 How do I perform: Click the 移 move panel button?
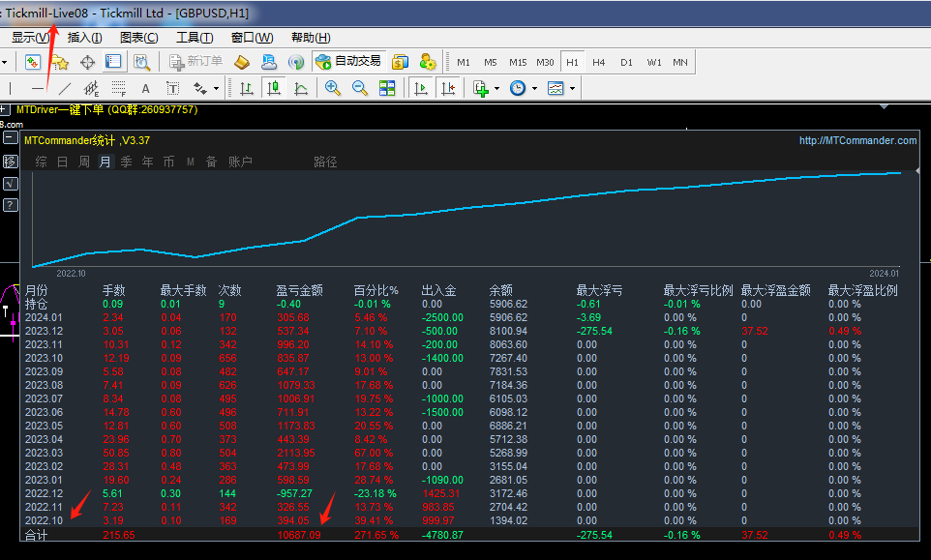tap(10, 162)
